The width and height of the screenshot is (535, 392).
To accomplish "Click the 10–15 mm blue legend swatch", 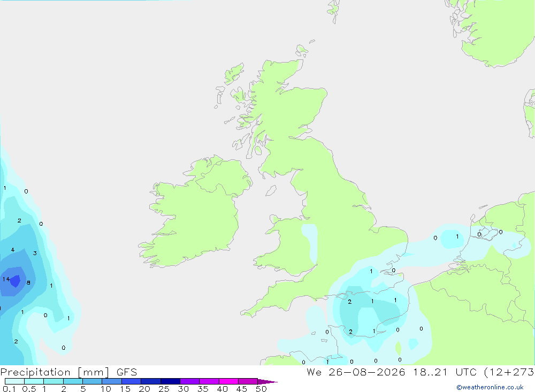I will [112, 381].
